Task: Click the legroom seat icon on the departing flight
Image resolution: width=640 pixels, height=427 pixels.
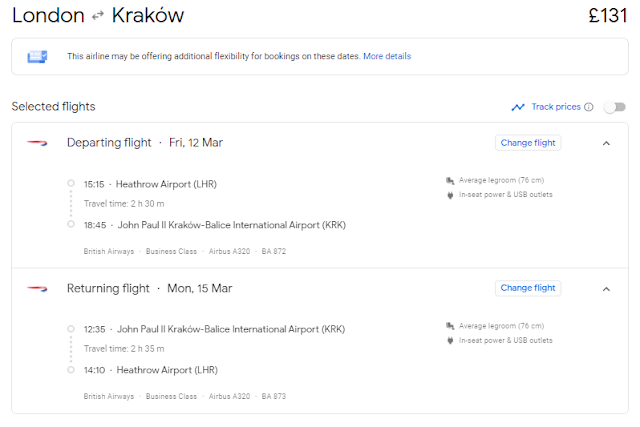Action: point(450,181)
